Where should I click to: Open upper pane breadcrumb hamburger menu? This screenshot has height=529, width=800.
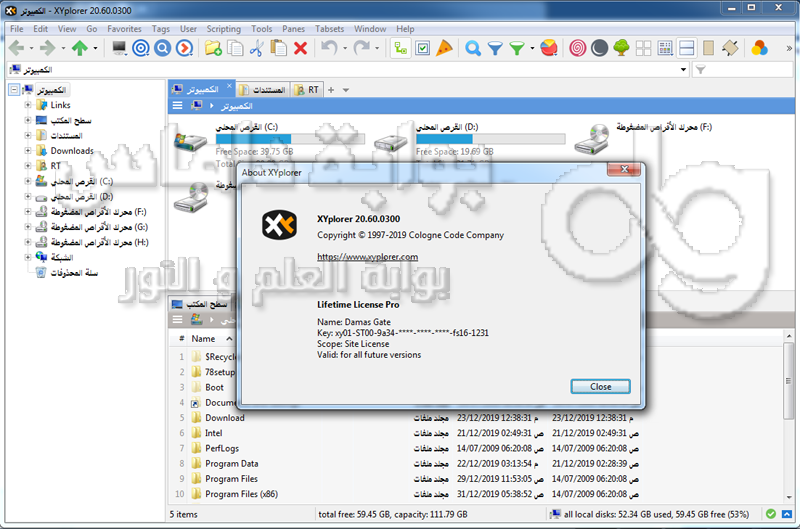coord(178,106)
